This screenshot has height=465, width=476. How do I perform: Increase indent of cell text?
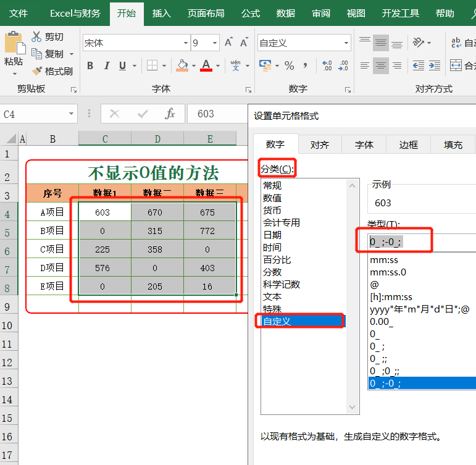(x=435, y=65)
